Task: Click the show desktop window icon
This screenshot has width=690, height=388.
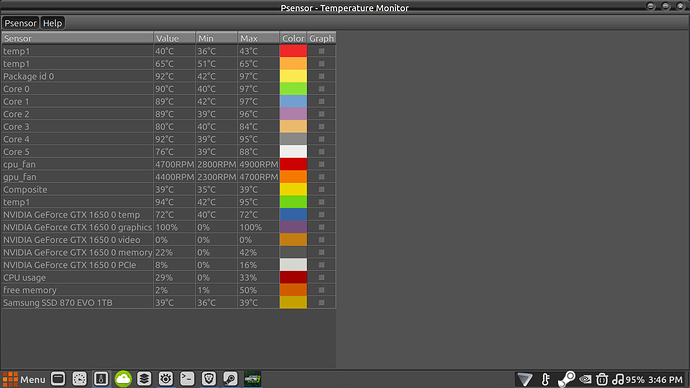Action: (58, 379)
